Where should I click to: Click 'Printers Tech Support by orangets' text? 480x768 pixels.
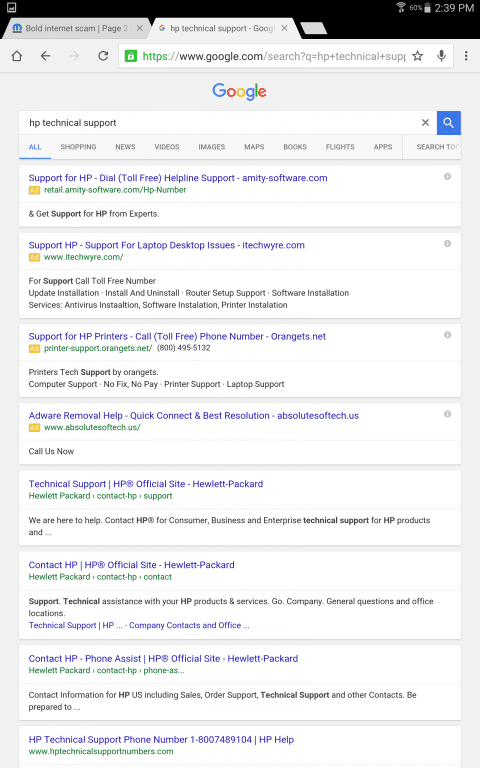(x=94, y=372)
